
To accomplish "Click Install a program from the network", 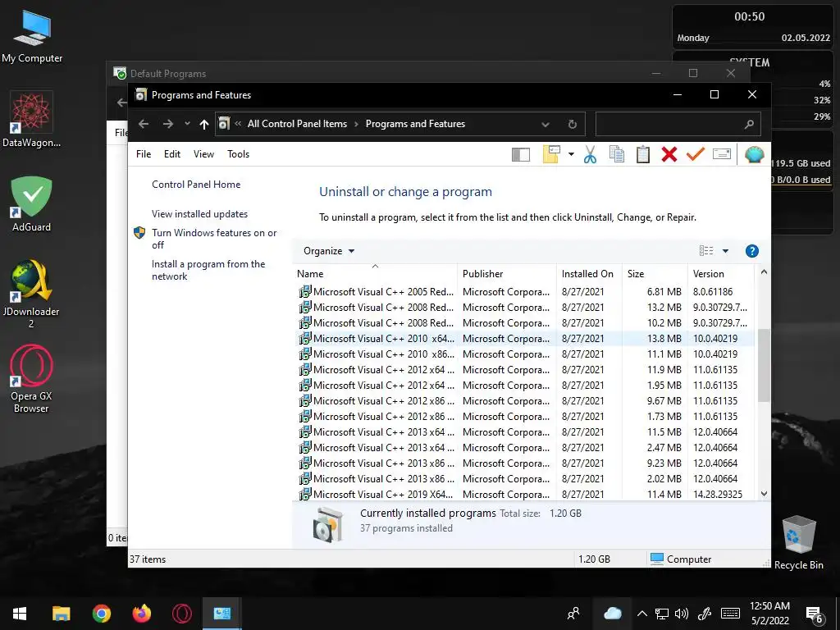I will [208, 270].
